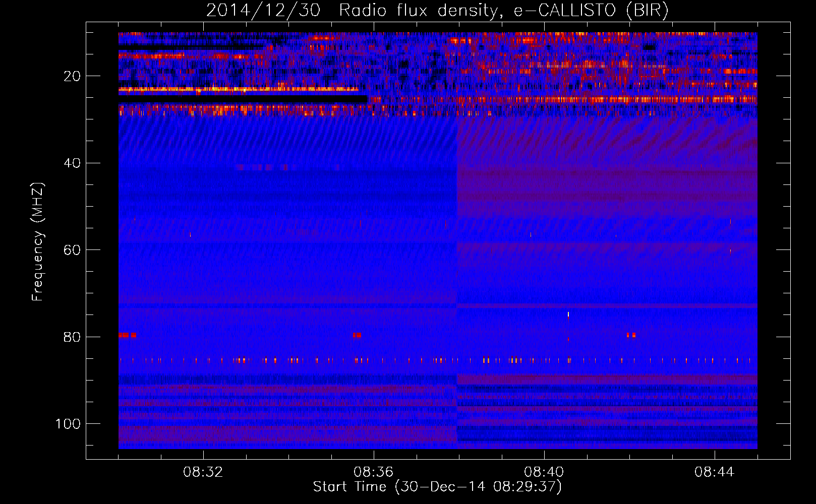Click the "08:40" time tick label

click(544, 472)
